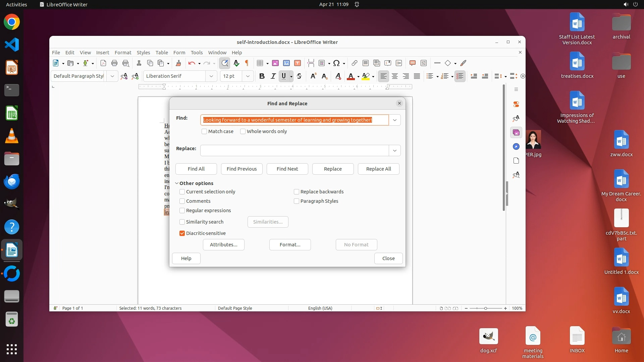Expand the font size dropdown
This screenshot has height=362, width=644.
click(248, 76)
